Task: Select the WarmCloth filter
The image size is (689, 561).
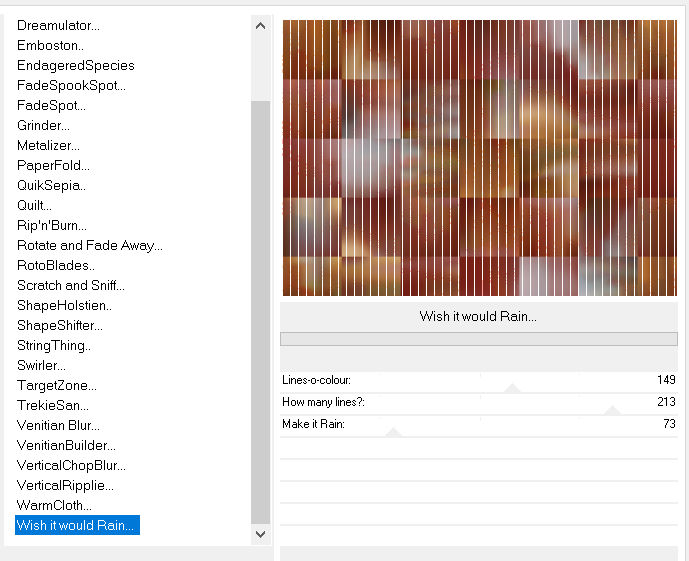Action: 54,505
